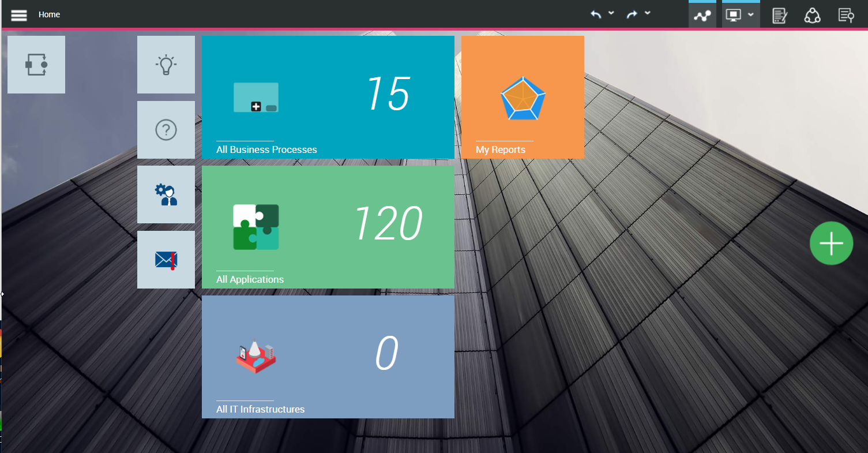Toggle the line graph view button
868x453 pixels.
click(702, 16)
